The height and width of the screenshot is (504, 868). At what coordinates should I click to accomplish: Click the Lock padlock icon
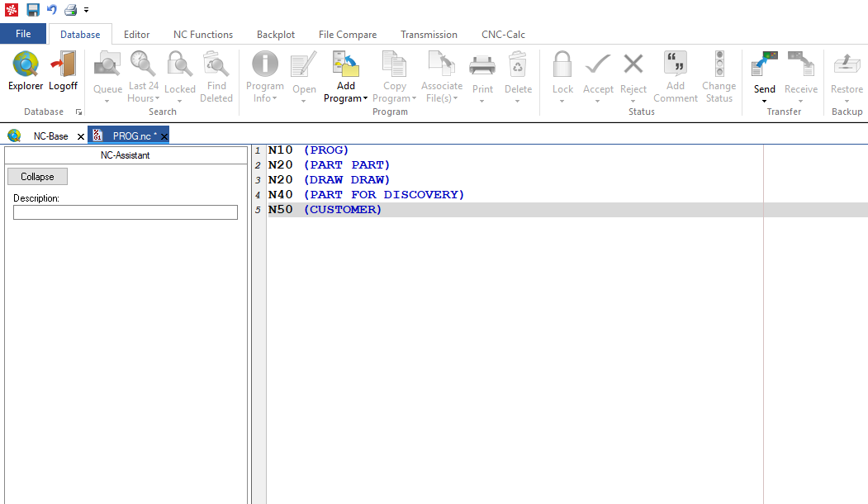[562, 64]
